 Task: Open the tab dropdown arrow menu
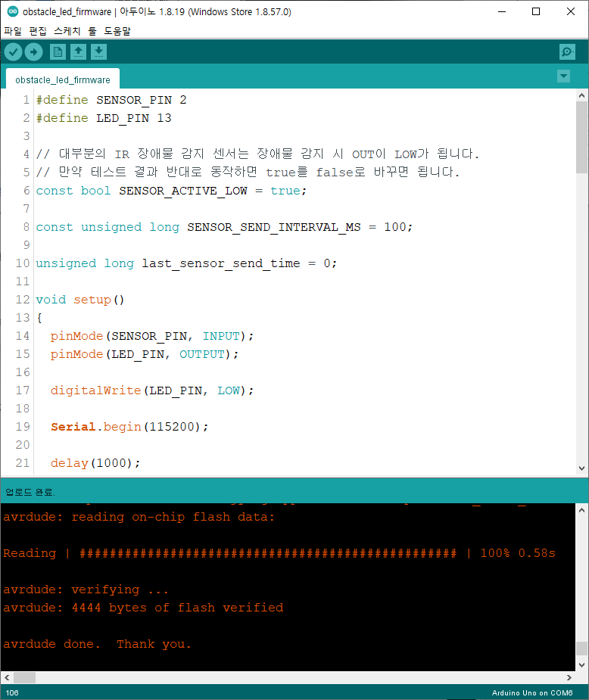(x=563, y=76)
